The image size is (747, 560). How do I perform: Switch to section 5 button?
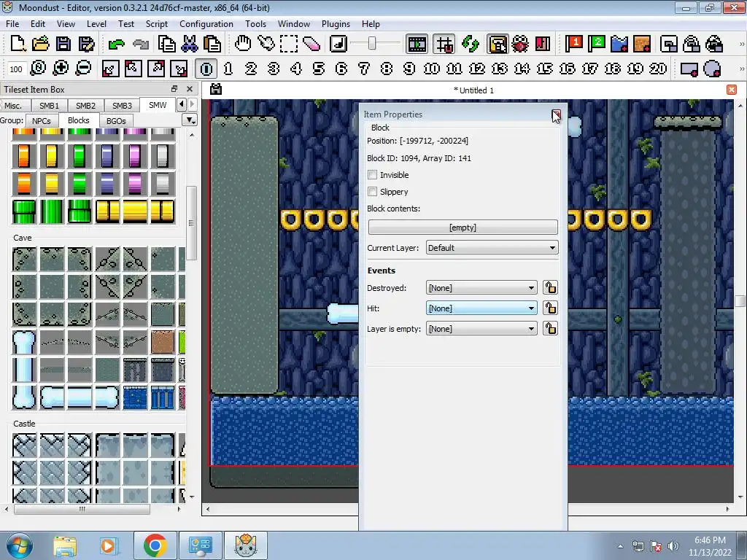pos(319,69)
